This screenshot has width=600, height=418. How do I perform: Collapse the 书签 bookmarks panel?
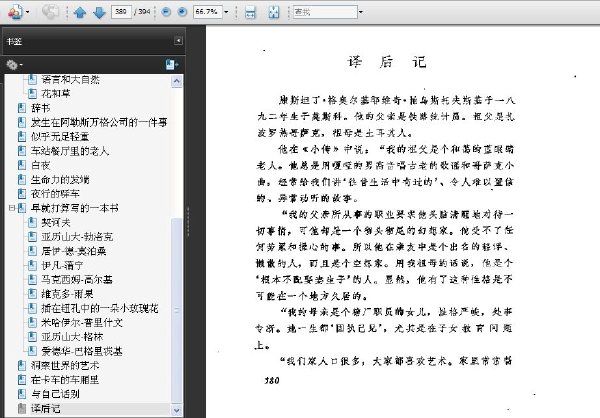pos(178,41)
